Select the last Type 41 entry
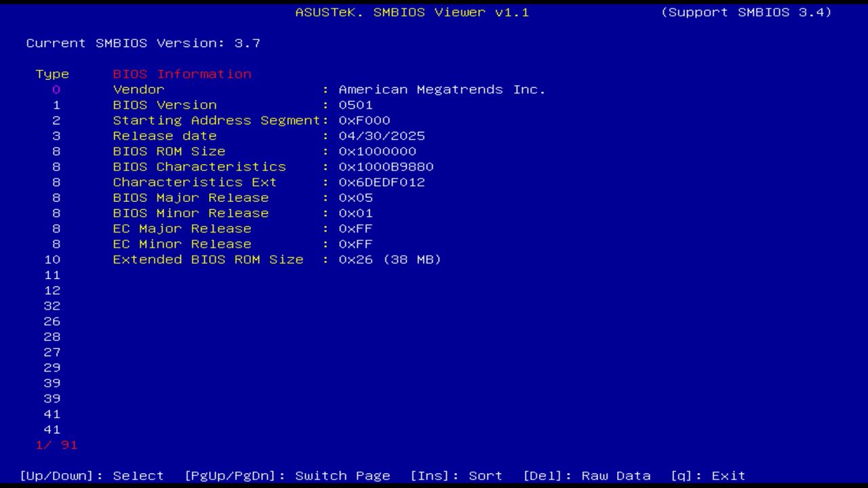This screenshot has width=868, height=488. pos(52,429)
